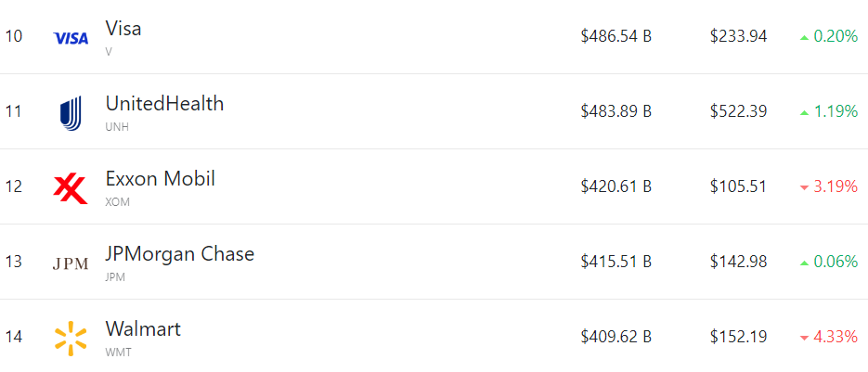This screenshot has width=868, height=372.
Task: Click Exxon Mobil's red down arrow
Action: tap(804, 188)
